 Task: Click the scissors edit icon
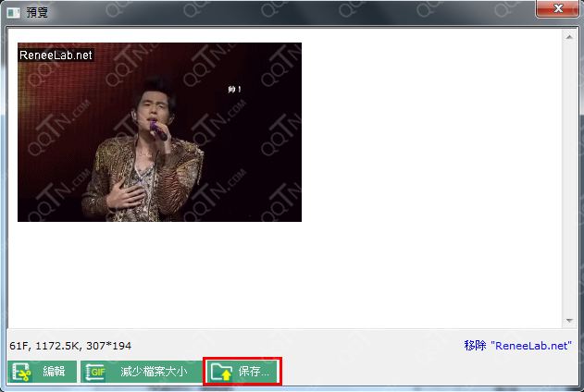pyautogui.click(x=21, y=372)
